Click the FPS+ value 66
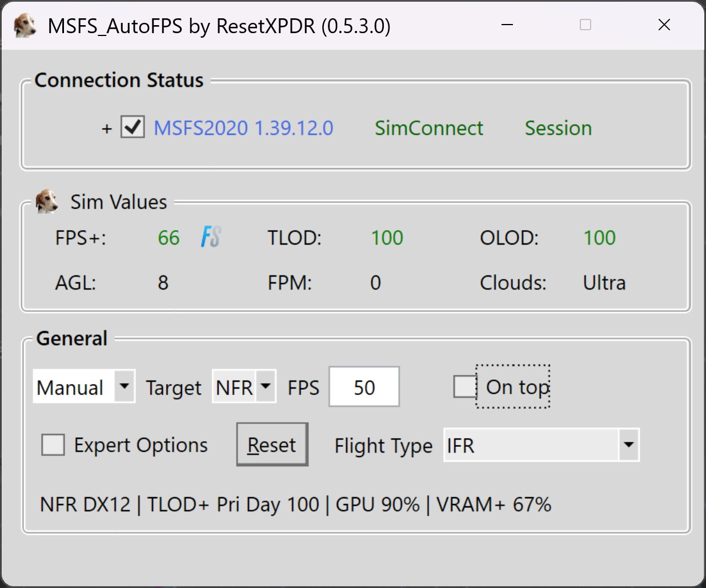This screenshot has width=706, height=588. 169,238
